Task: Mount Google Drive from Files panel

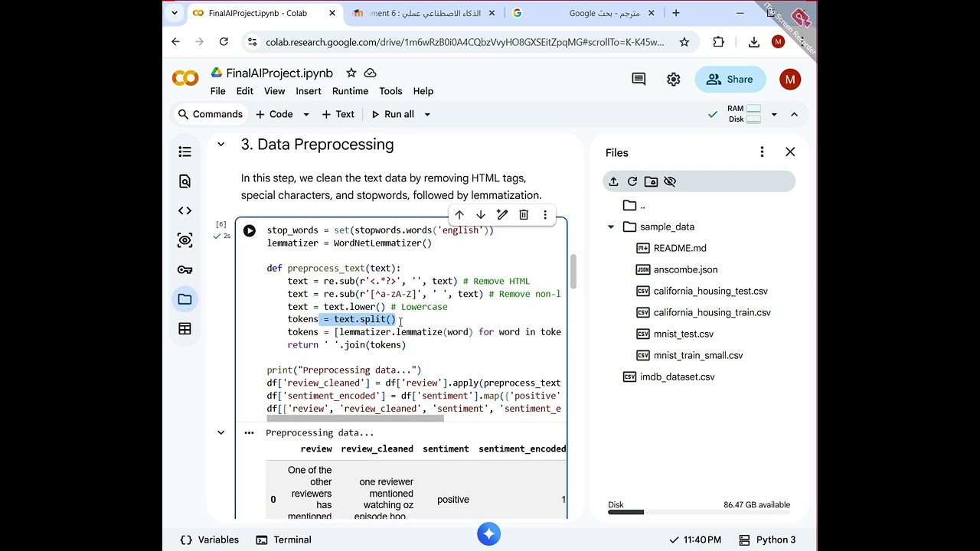Action: click(x=651, y=181)
